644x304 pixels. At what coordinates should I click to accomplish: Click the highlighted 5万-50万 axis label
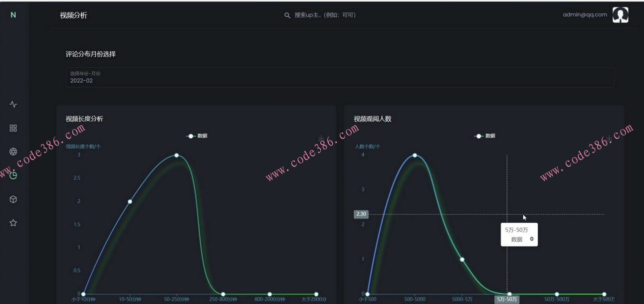point(507,300)
